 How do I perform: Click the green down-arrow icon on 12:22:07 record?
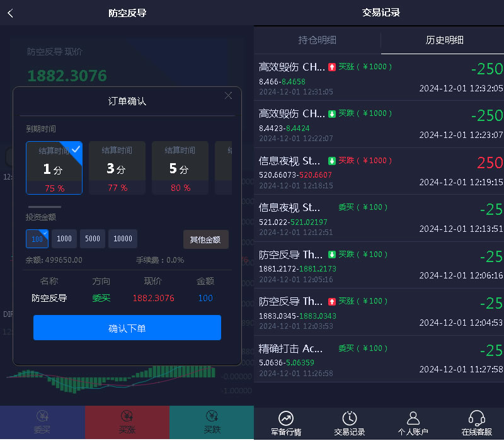tap(332, 114)
